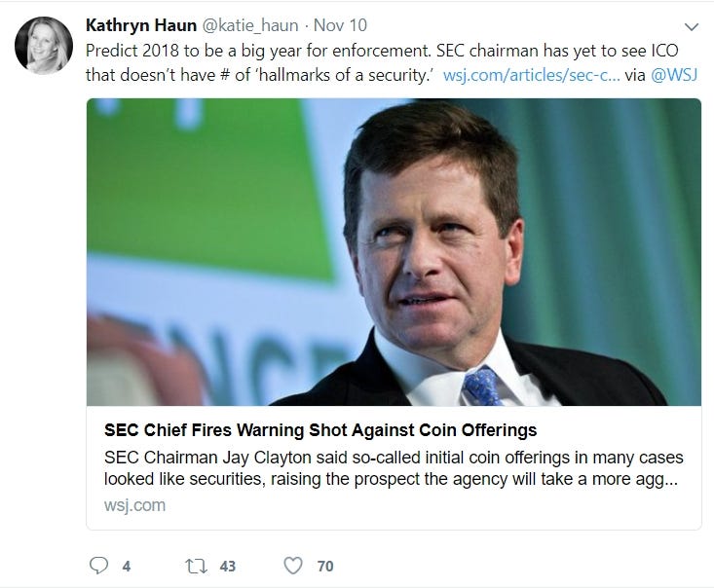Like the tweet with the heart icon
This screenshot has width=714, height=588.
click(x=293, y=565)
